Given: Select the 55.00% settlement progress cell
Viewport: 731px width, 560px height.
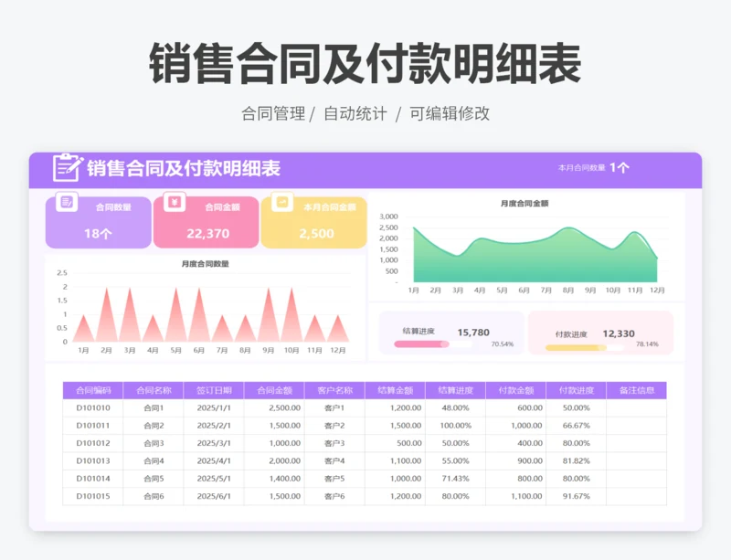Looking at the screenshot, I should [455, 461].
